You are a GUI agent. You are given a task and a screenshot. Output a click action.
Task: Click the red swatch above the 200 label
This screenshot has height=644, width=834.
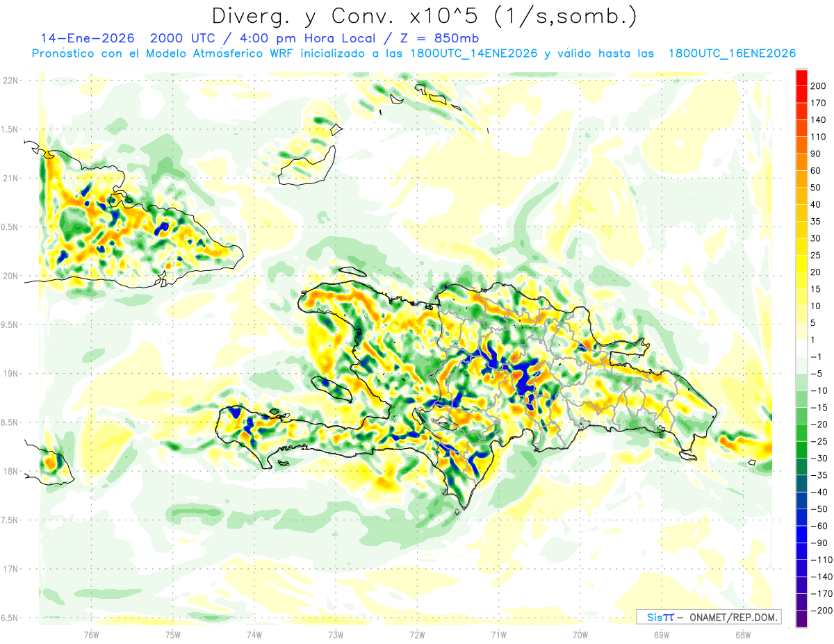pyautogui.click(x=801, y=78)
